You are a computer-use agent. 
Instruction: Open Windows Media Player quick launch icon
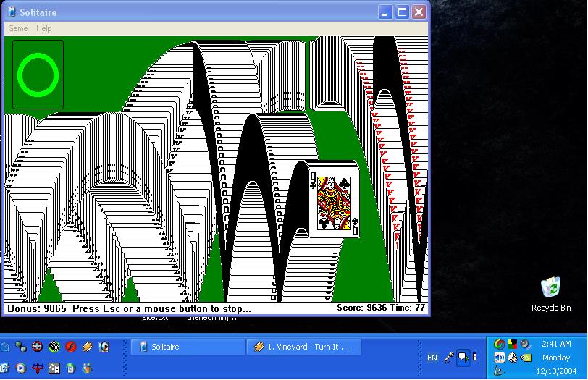click(21, 368)
